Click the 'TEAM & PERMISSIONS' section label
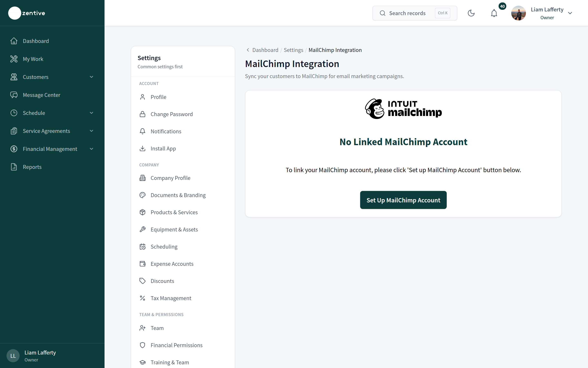Screen dimensions: 588x368 pyautogui.click(x=161, y=314)
